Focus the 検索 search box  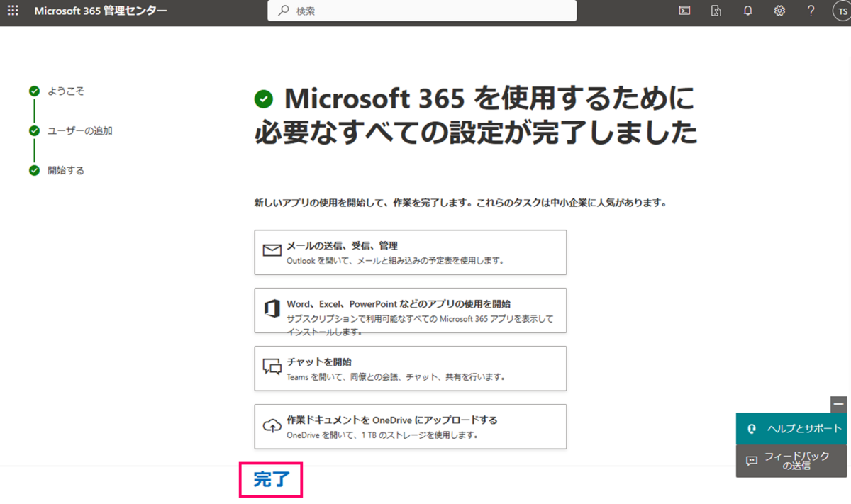click(x=422, y=11)
